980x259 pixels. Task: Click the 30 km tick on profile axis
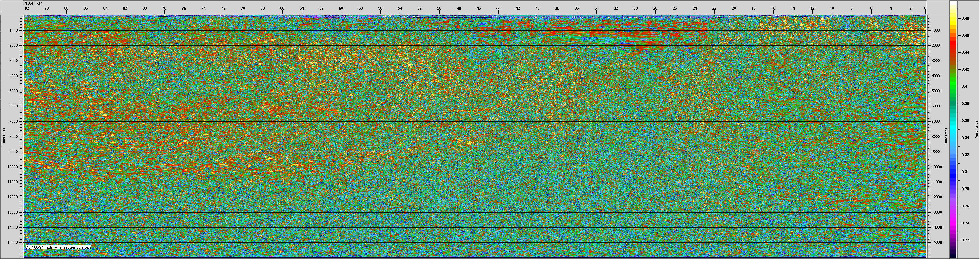(x=635, y=8)
